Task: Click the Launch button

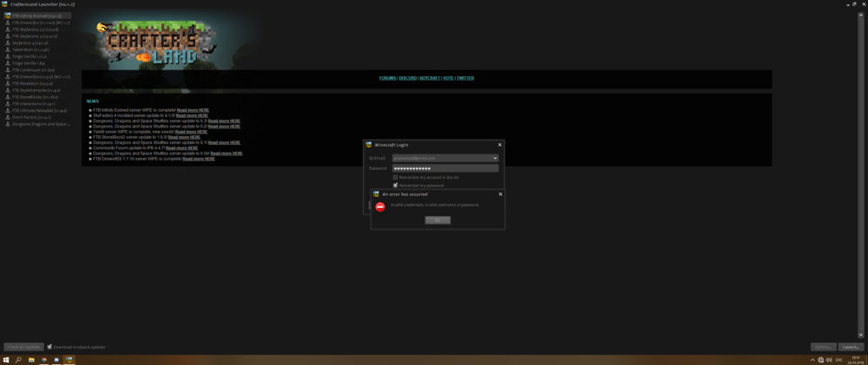Action: click(850, 347)
